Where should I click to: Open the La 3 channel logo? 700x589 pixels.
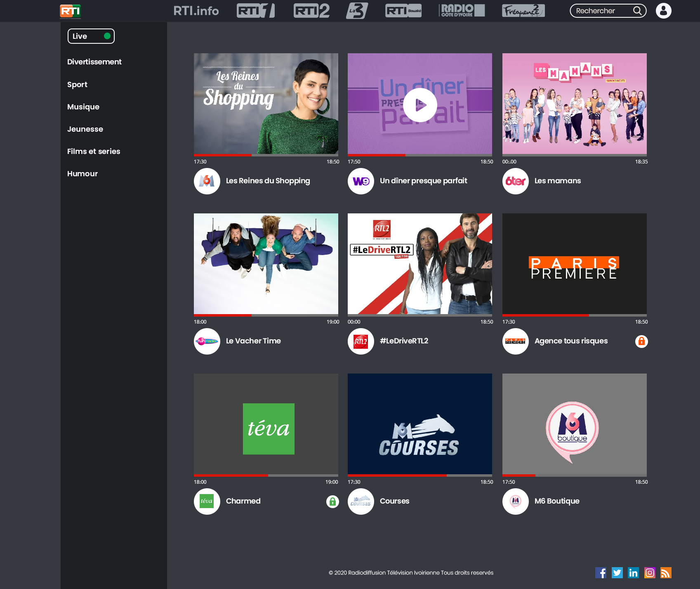coord(357,11)
